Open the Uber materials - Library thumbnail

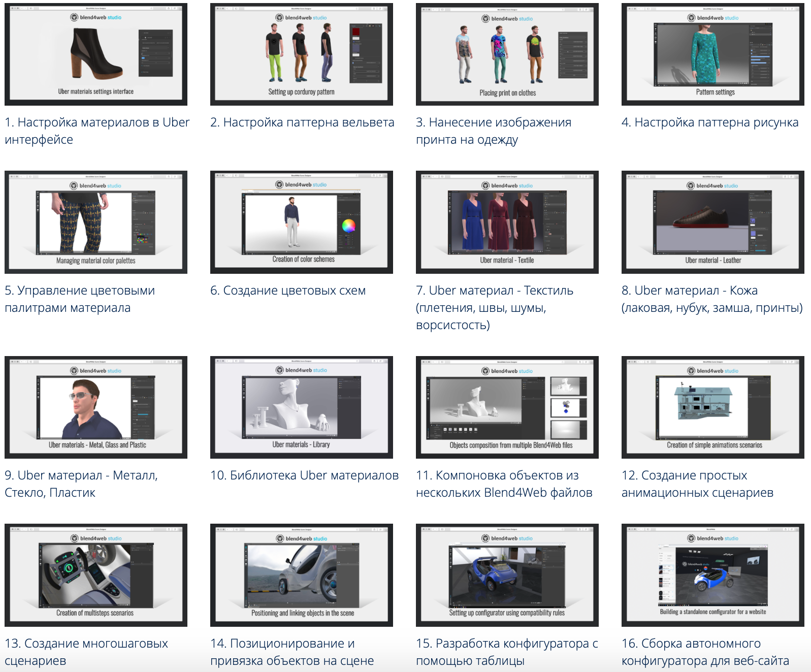click(302, 407)
